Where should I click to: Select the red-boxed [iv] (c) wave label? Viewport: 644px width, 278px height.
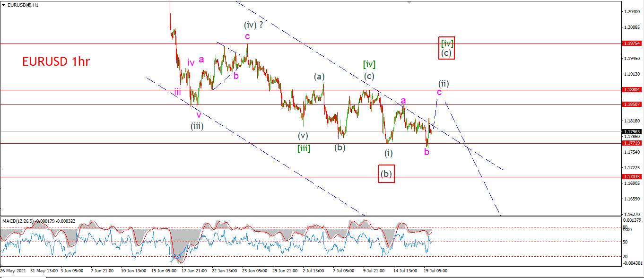447,48
